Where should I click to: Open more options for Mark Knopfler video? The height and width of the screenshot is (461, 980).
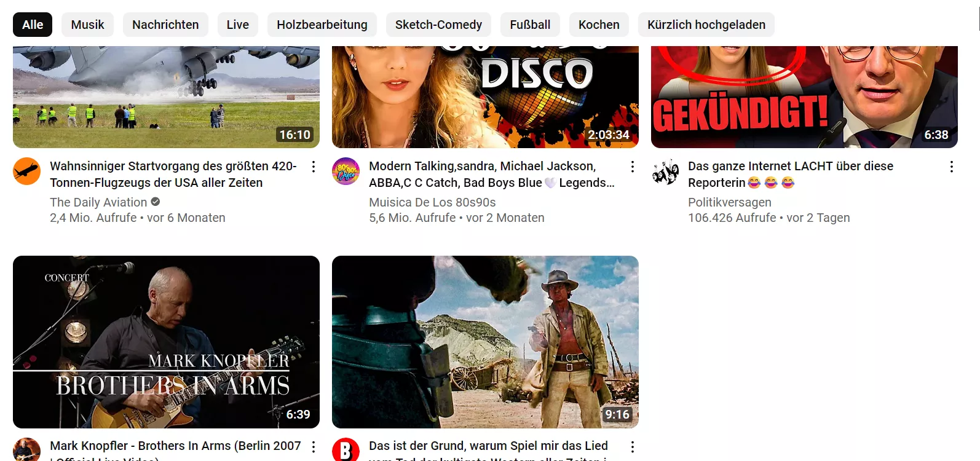click(x=314, y=446)
